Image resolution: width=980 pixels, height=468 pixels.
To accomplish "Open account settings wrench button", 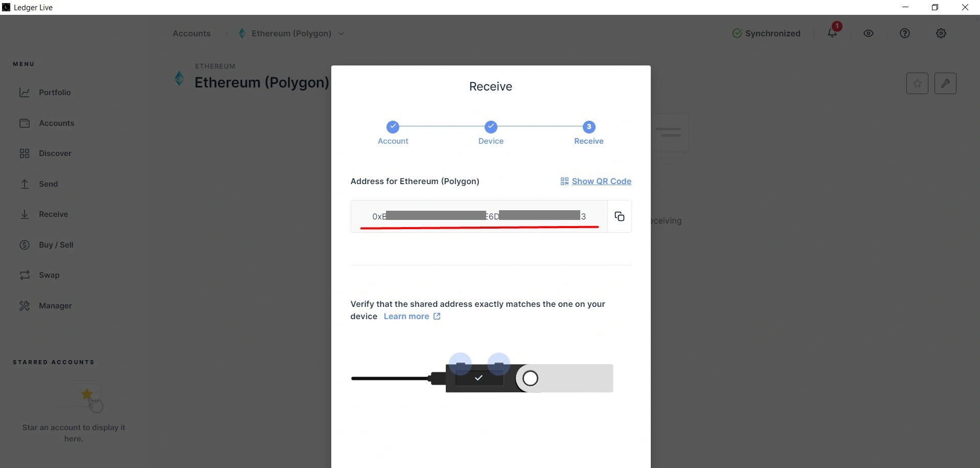I will coord(945,83).
